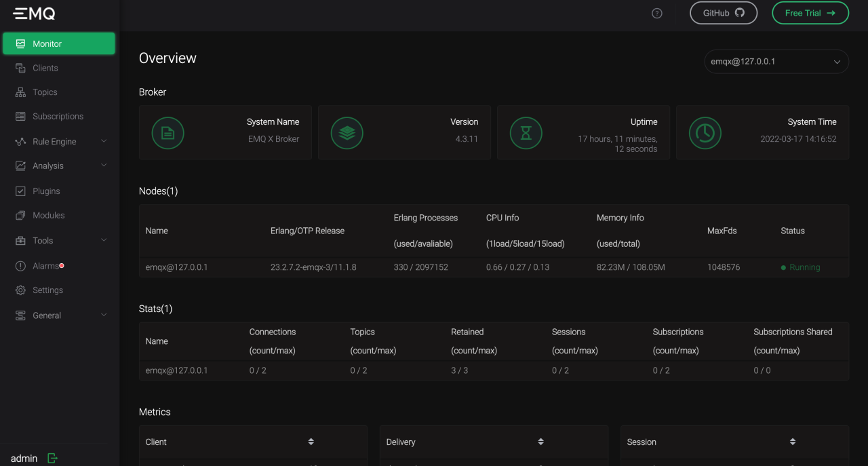Click the Rule Engine icon

point(20,142)
